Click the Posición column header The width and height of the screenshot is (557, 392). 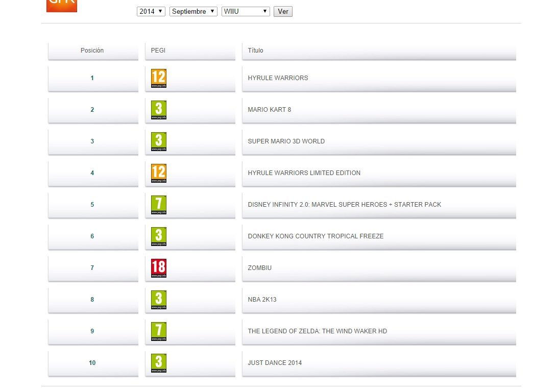(92, 51)
